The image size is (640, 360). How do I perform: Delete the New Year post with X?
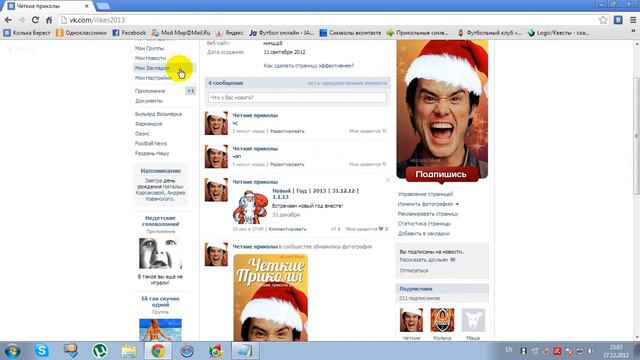[388, 180]
